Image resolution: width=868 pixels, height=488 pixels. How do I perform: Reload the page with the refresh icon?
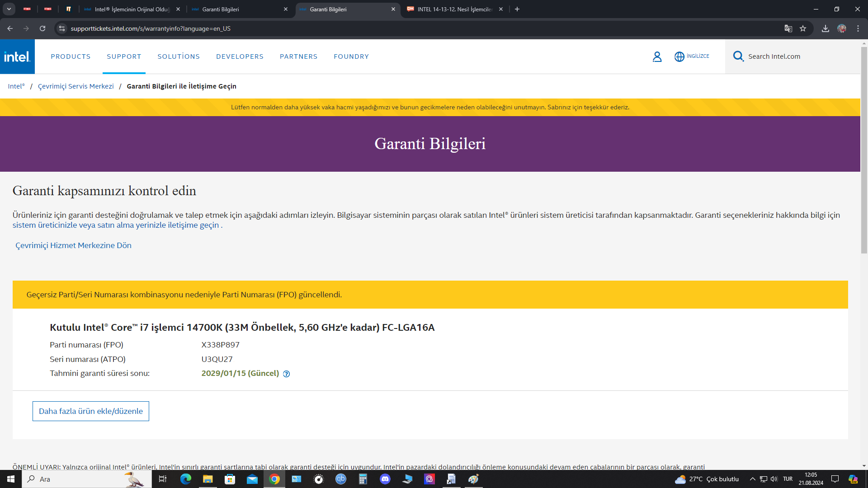[x=42, y=28]
